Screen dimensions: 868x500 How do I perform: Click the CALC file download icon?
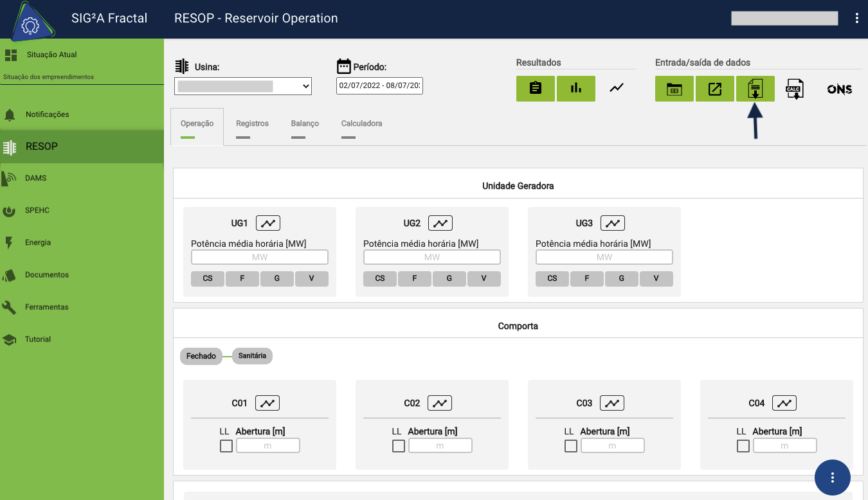click(795, 89)
